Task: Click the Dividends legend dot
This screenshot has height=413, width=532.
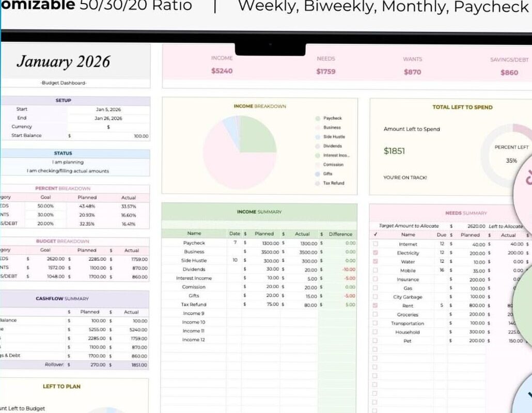Action: (317, 146)
